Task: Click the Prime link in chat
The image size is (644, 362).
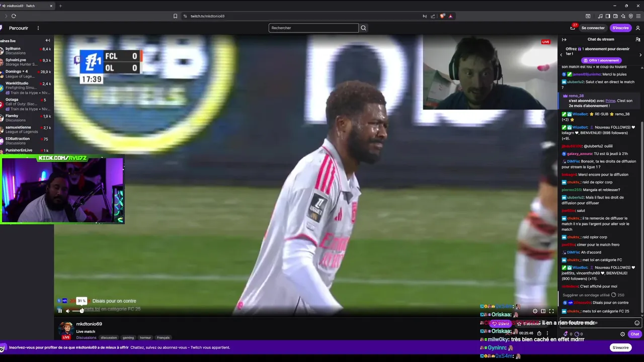Action: 610,101
